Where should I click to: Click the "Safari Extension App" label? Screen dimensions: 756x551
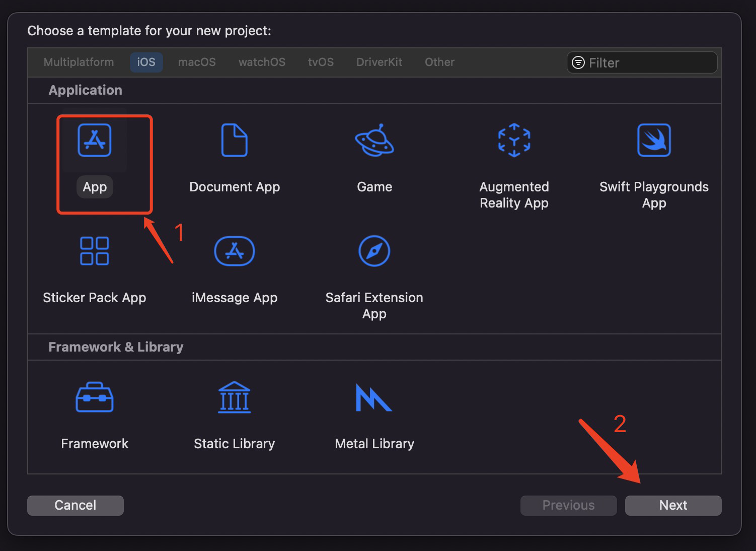coord(374,306)
